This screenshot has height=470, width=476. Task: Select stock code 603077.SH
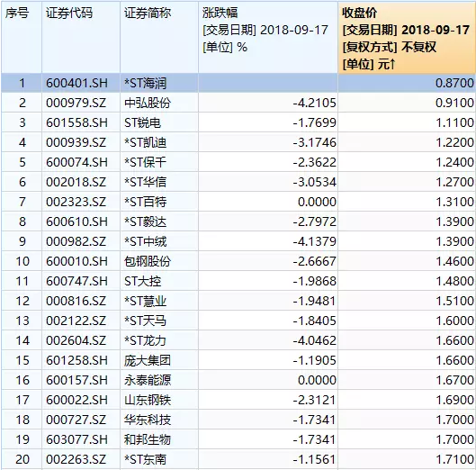point(76,439)
